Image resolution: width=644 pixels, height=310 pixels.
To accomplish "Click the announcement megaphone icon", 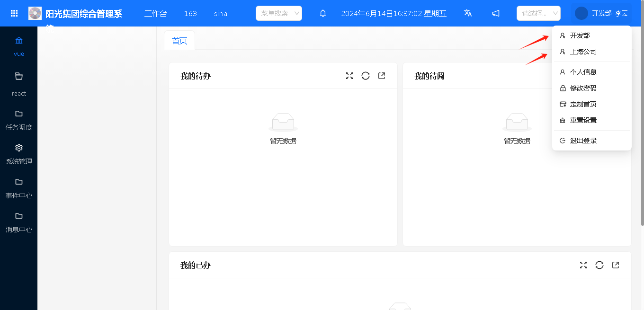I will tap(496, 13).
